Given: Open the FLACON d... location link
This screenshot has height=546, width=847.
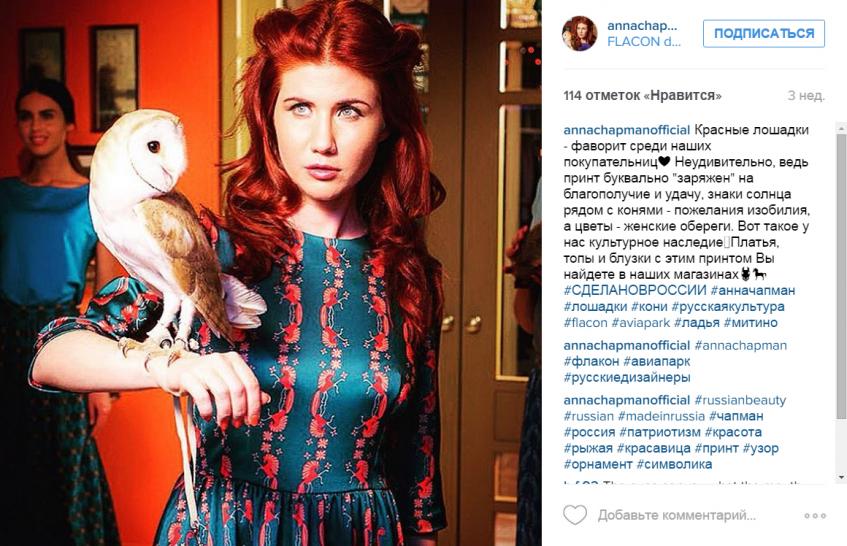Looking at the screenshot, I should click(x=643, y=42).
